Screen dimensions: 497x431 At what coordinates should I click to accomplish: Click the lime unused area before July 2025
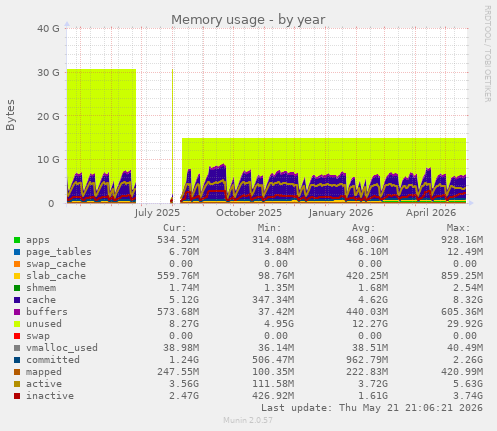(x=101, y=120)
